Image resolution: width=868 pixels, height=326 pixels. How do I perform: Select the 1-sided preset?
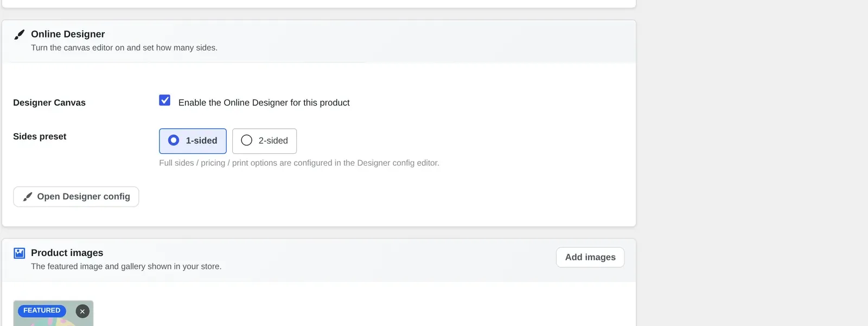(193, 141)
